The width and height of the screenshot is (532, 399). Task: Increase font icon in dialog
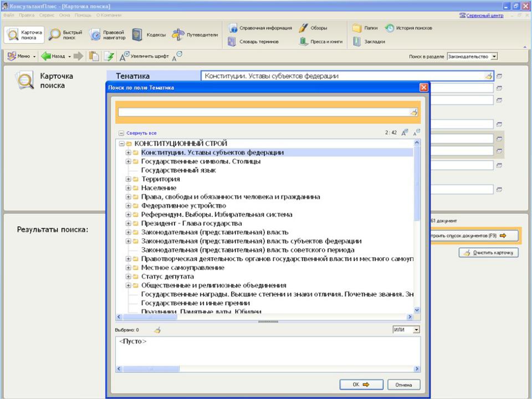coord(405,132)
